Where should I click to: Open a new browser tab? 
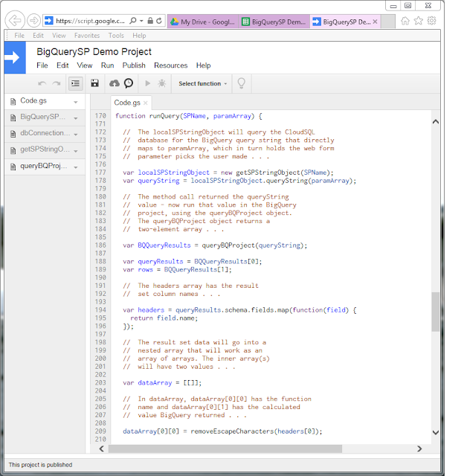click(387, 22)
